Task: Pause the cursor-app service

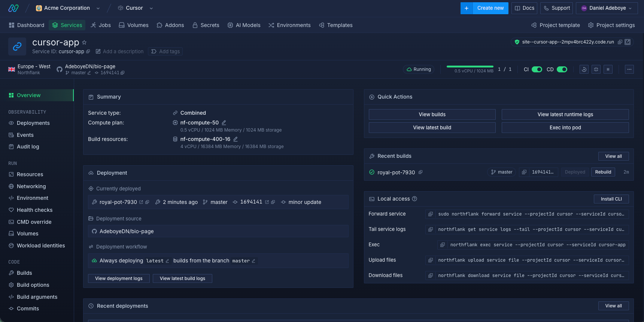Action: click(608, 69)
